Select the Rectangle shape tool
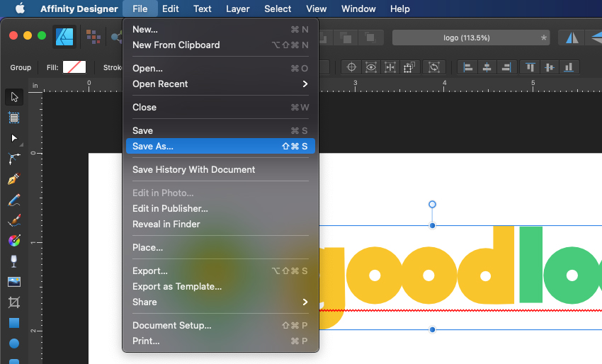This screenshot has height=364, width=602. 14,323
